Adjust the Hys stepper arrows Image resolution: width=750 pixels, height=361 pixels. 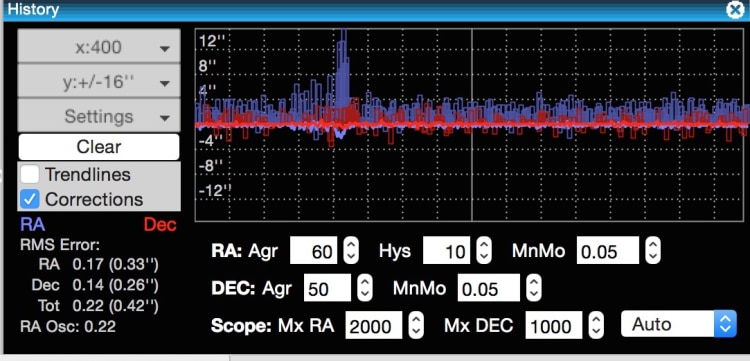tap(484, 250)
